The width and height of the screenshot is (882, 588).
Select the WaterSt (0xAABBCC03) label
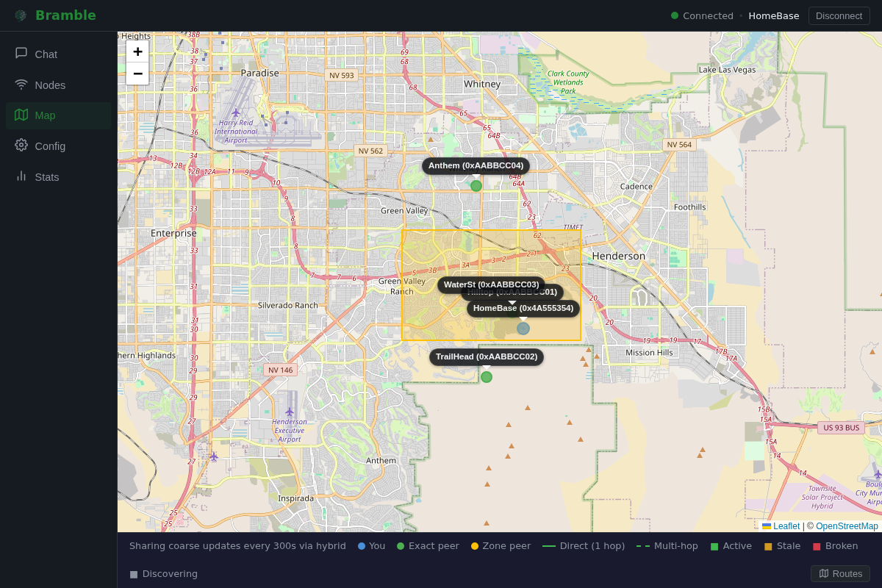[x=491, y=284]
